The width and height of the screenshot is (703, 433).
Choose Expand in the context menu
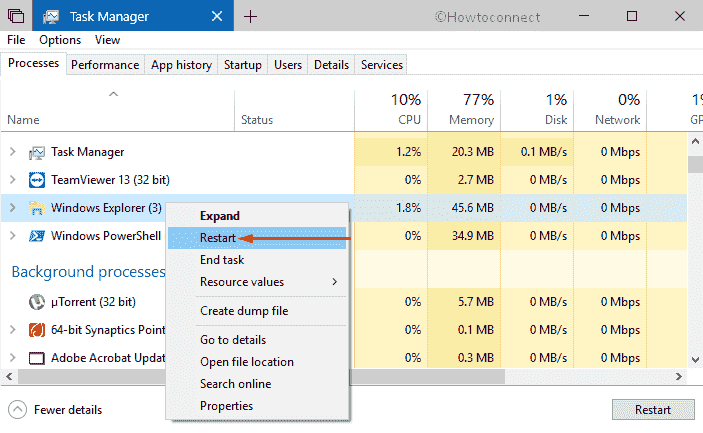point(257,216)
